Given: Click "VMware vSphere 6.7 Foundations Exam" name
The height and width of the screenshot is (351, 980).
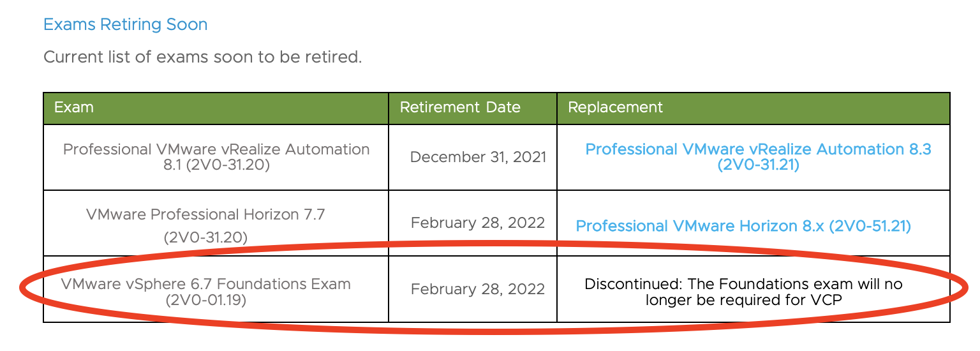Looking at the screenshot, I should pos(205,284).
